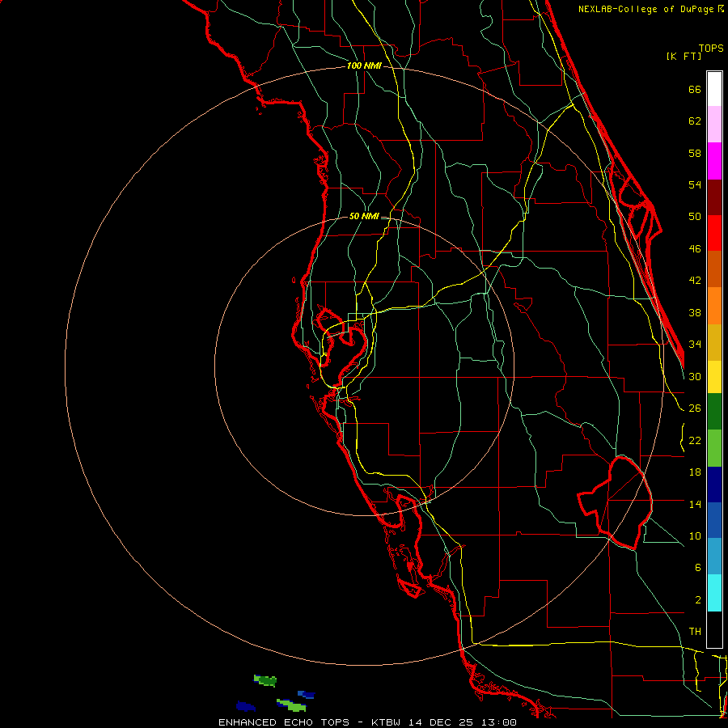Click the dark green echo top offshore
This screenshot has width=728, height=728.
click(266, 681)
